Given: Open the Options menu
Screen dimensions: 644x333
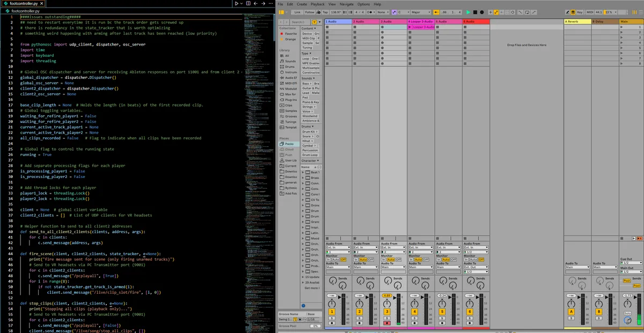Looking at the screenshot, I should 363,4.
